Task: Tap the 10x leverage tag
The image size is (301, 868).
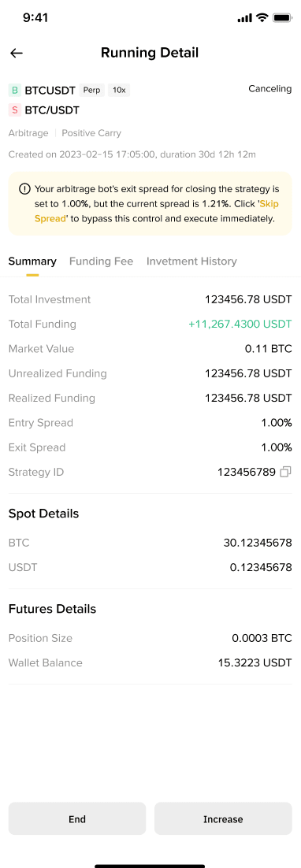Action: [x=119, y=91]
